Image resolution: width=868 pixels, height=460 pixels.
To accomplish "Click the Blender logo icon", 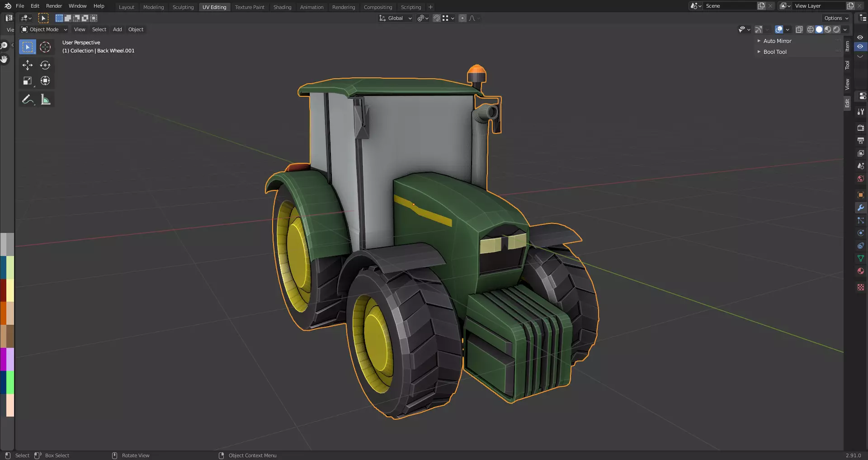I will click(x=8, y=6).
